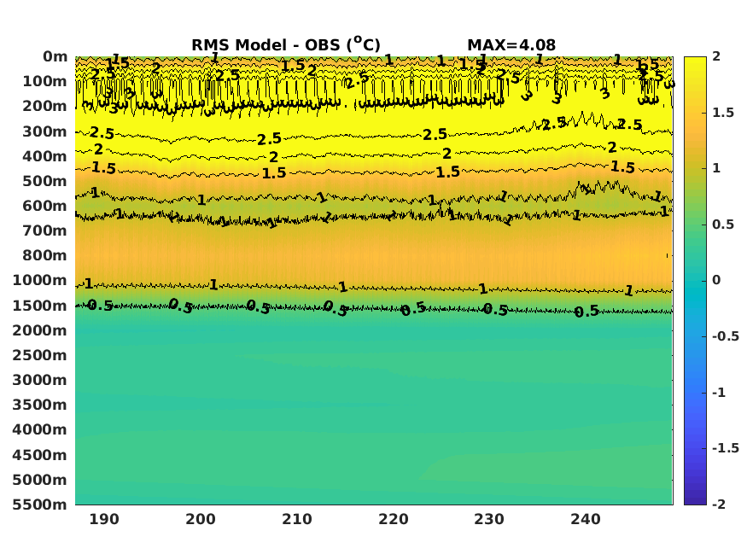
Task: Click the "200" x-axis tick label
Action: (x=200, y=518)
